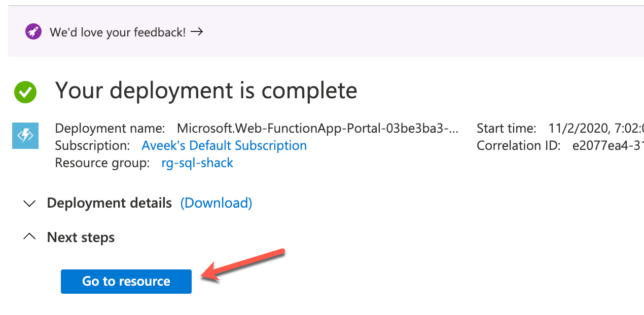Click the purple rocket feedback icon
The height and width of the screenshot is (315, 644).
click(x=33, y=32)
